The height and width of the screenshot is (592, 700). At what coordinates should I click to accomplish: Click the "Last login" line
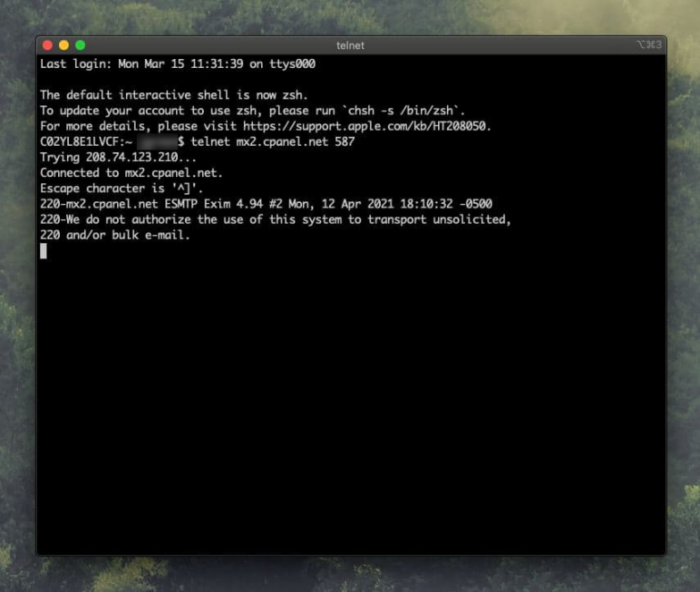pyautogui.click(x=177, y=64)
